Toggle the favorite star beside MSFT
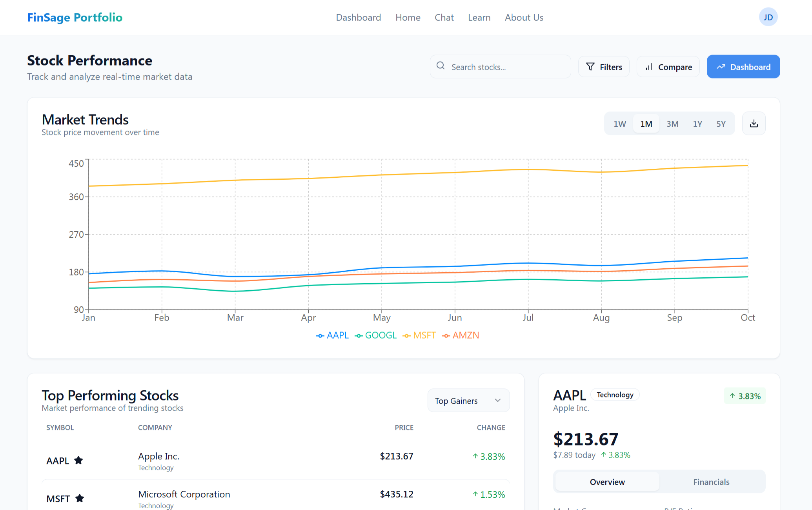Viewport: 812px width, 510px height. point(80,498)
